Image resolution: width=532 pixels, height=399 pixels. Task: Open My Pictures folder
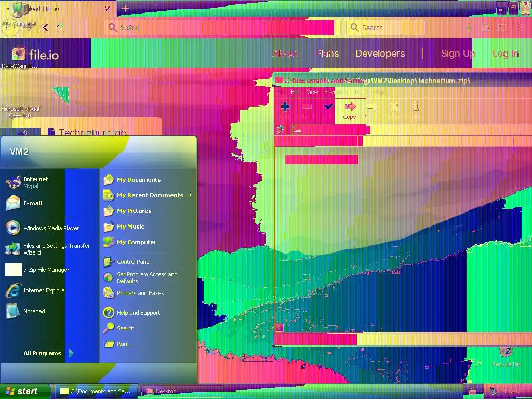[128, 211]
